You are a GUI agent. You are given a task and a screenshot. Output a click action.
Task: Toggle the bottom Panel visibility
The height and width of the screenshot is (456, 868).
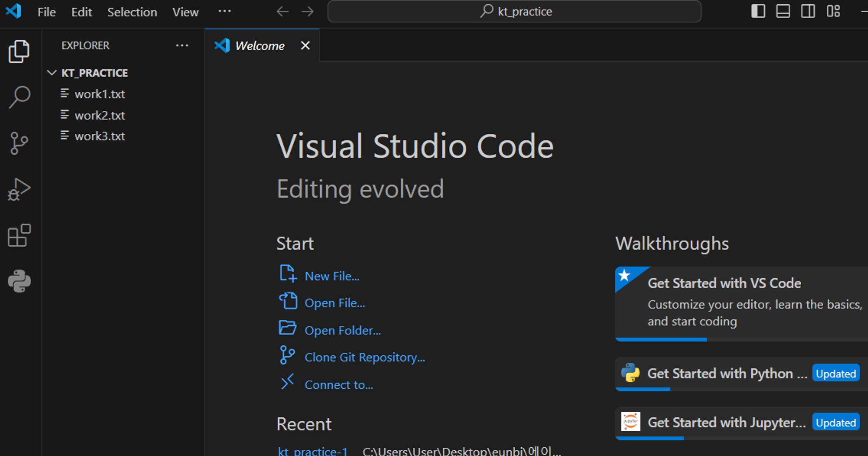783,11
